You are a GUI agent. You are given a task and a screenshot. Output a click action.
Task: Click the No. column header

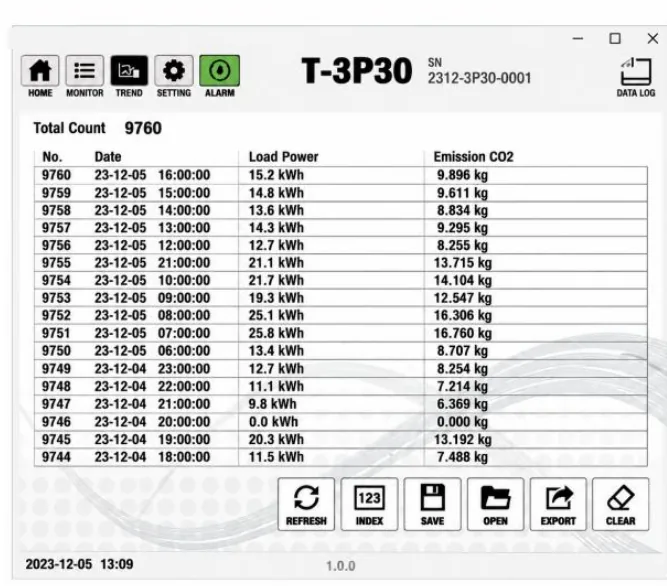(52, 157)
